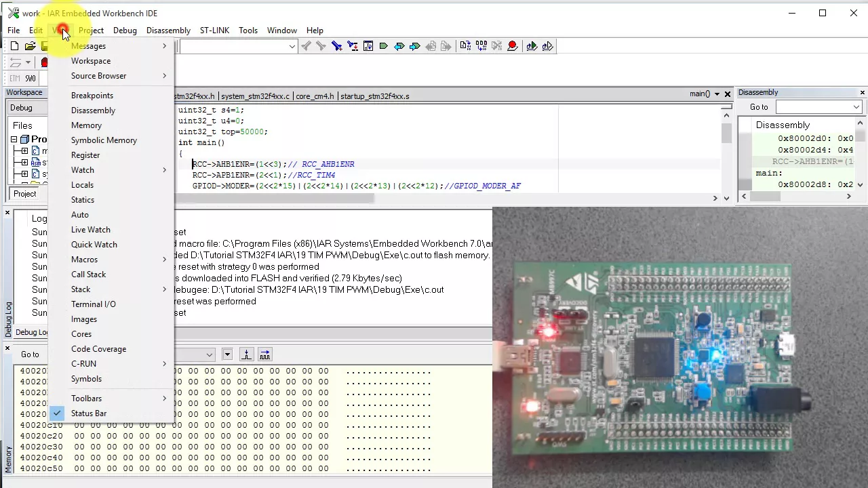Choose Memory from View menu
This screenshot has height=488, width=868.
click(x=111, y=125)
